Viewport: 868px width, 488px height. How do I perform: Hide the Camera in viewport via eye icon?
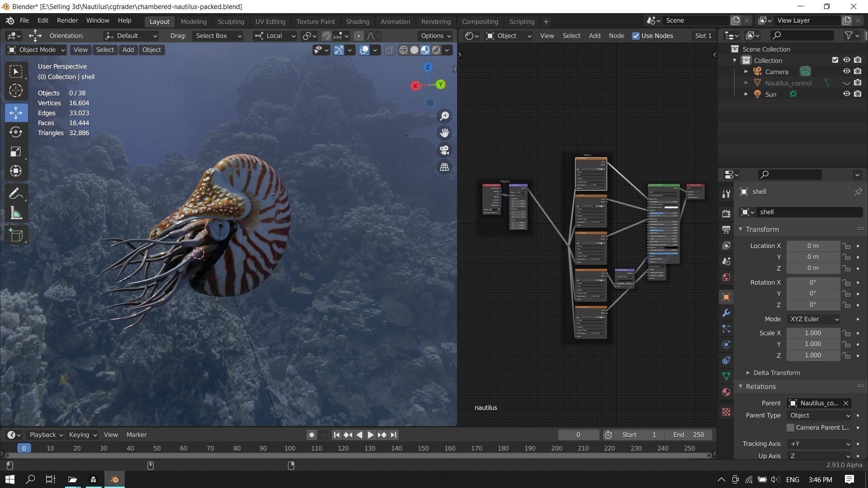846,71
